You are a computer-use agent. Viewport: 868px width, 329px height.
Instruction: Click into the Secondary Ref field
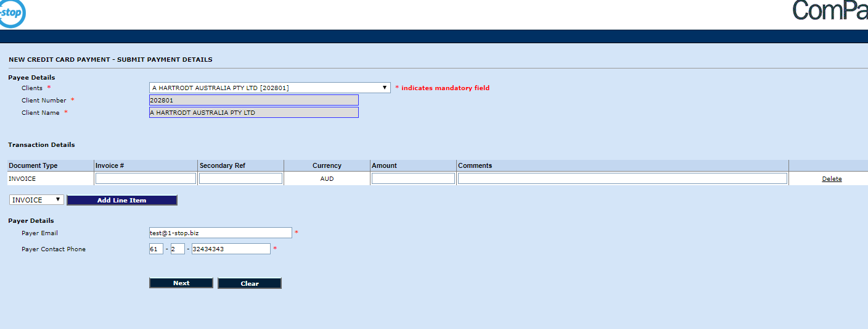[240, 178]
